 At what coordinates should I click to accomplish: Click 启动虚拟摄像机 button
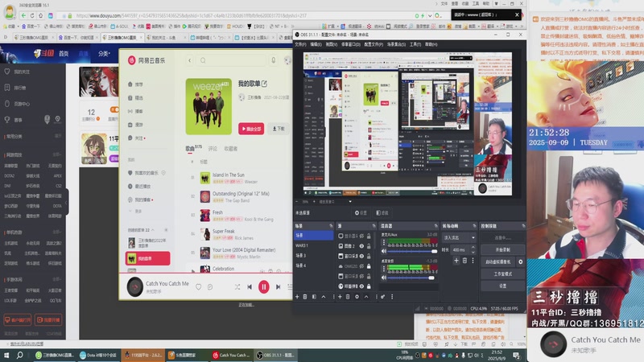(498, 261)
